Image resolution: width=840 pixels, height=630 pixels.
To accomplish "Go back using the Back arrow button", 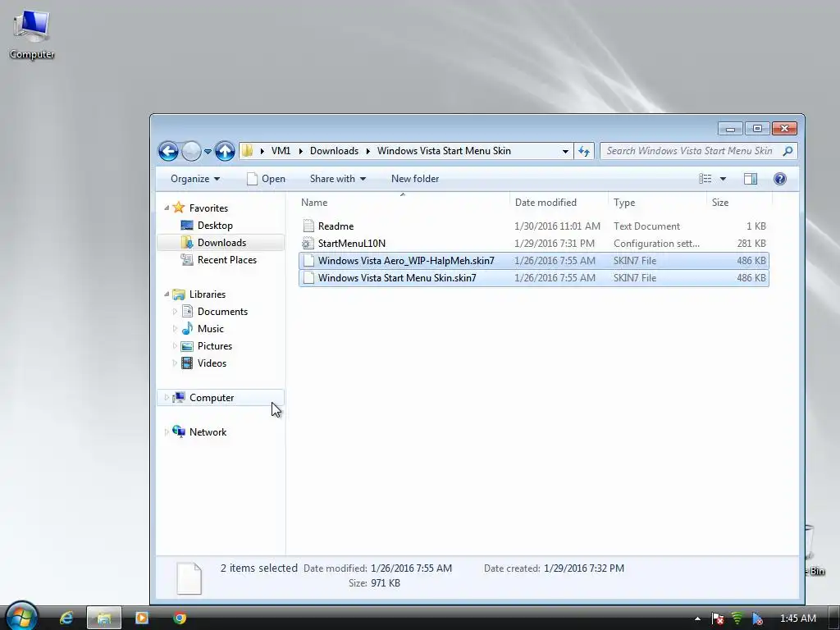I will click(x=168, y=151).
